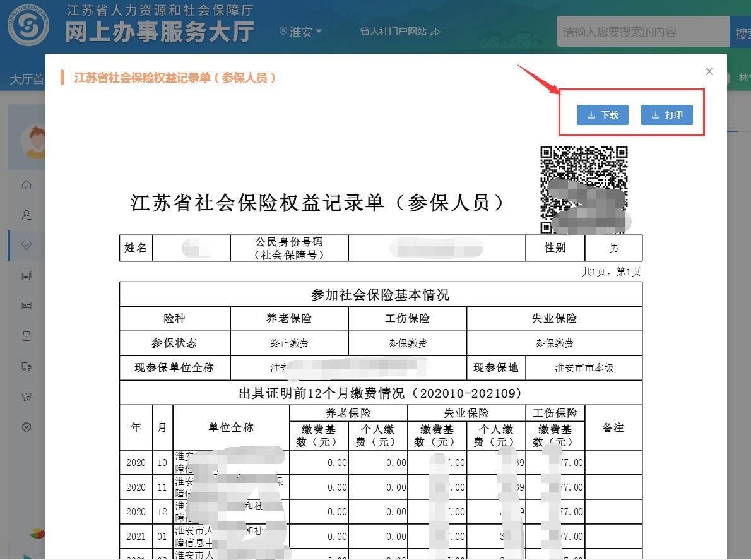Click the ID card icon in sidebar
751x560 pixels.
27,306
